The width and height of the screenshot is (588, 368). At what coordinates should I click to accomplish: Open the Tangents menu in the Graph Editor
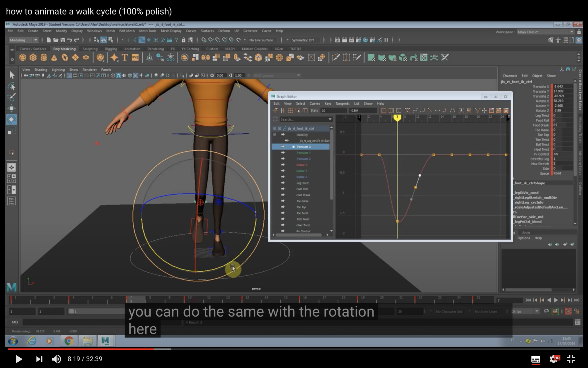[x=343, y=103]
